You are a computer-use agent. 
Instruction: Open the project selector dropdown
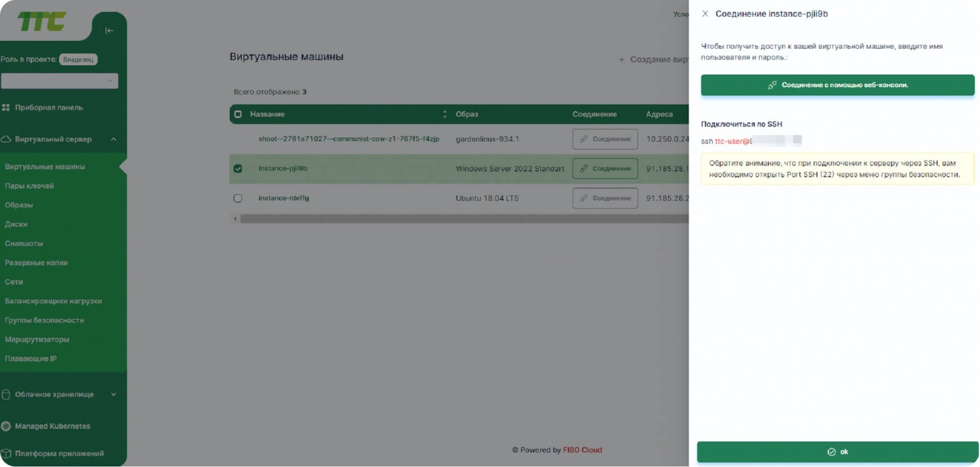click(x=60, y=81)
